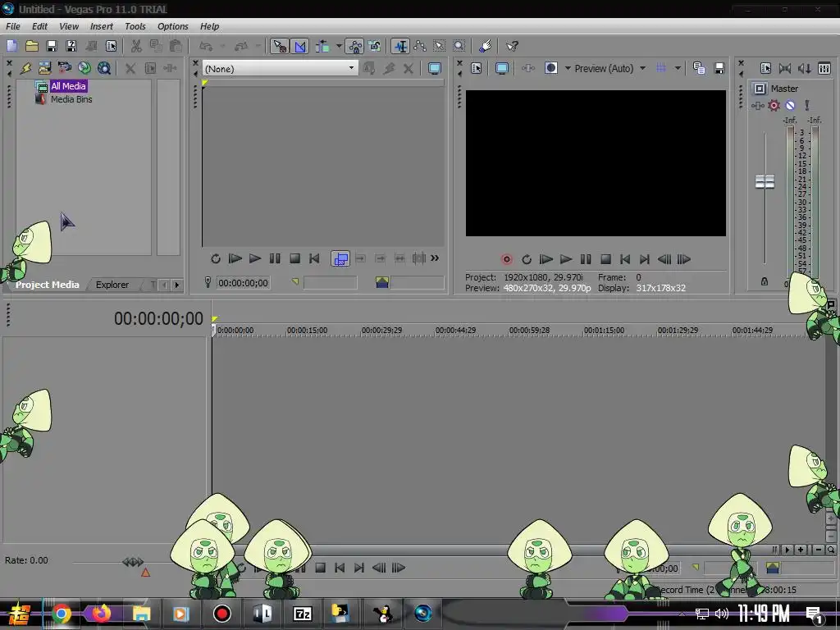Open Interactive Tutorials hand icon
This screenshot has width=840, height=630.
[486, 46]
